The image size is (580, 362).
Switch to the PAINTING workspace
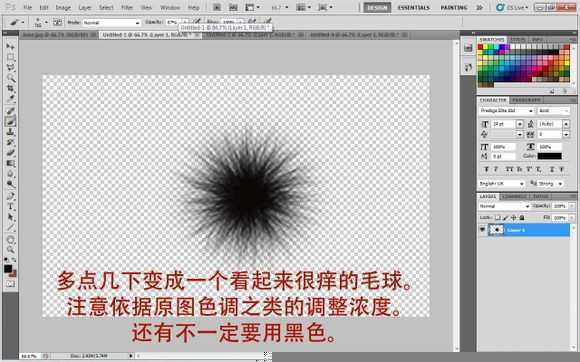pos(454,7)
